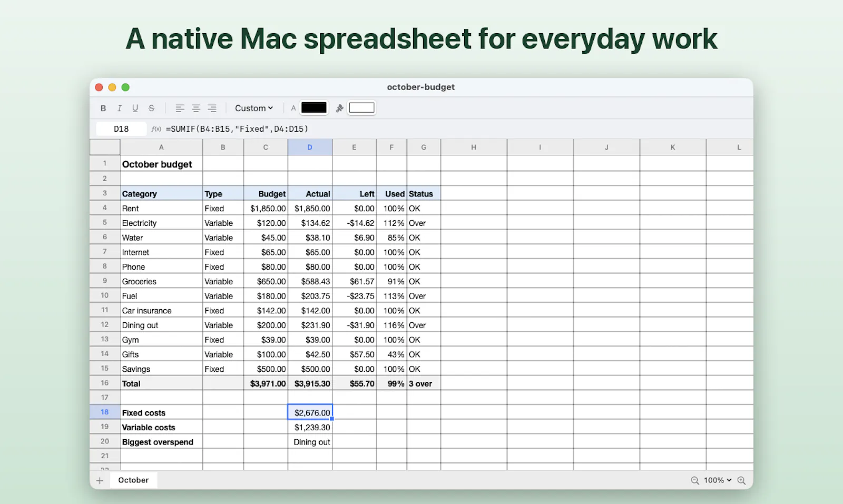This screenshot has width=843, height=504.
Task: Toggle bold formatting
Action: coord(103,108)
